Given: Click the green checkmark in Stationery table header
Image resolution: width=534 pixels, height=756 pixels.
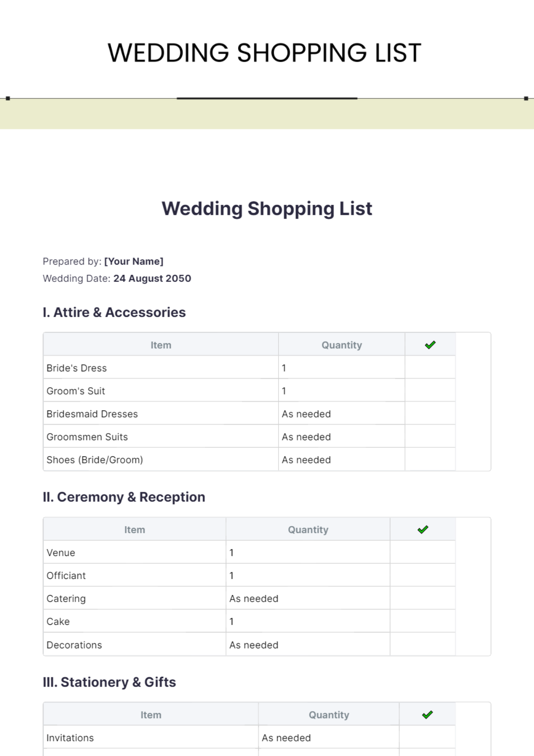Looking at the screenshot, I should 427,715.
